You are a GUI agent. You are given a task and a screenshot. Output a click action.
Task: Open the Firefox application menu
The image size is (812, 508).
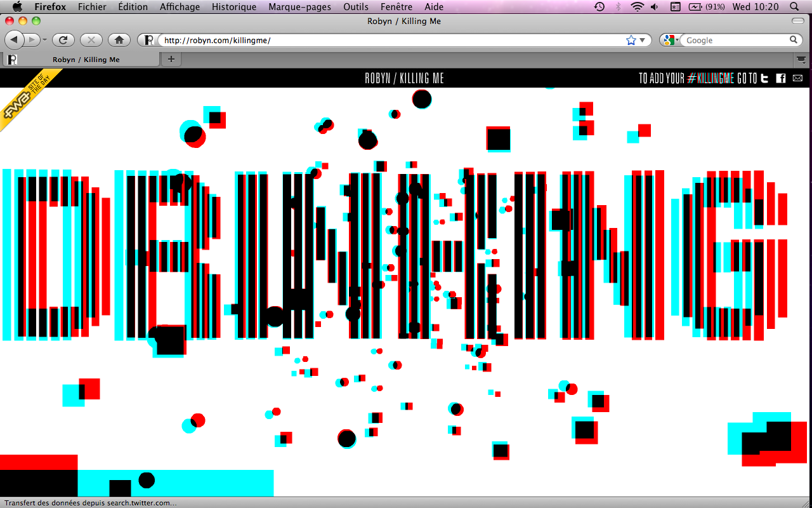50,7
